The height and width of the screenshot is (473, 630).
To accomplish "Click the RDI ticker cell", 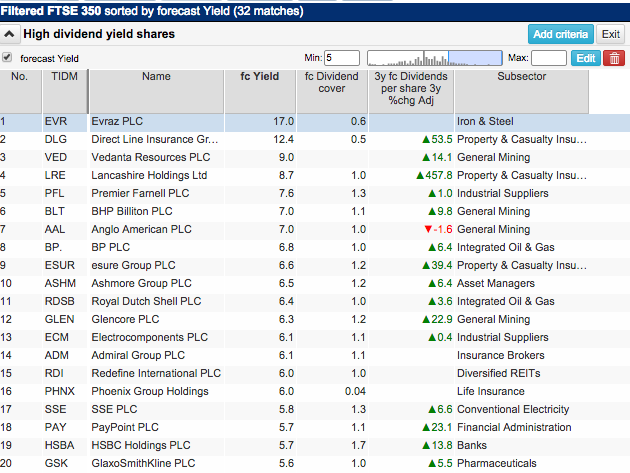I will point(54,373).
